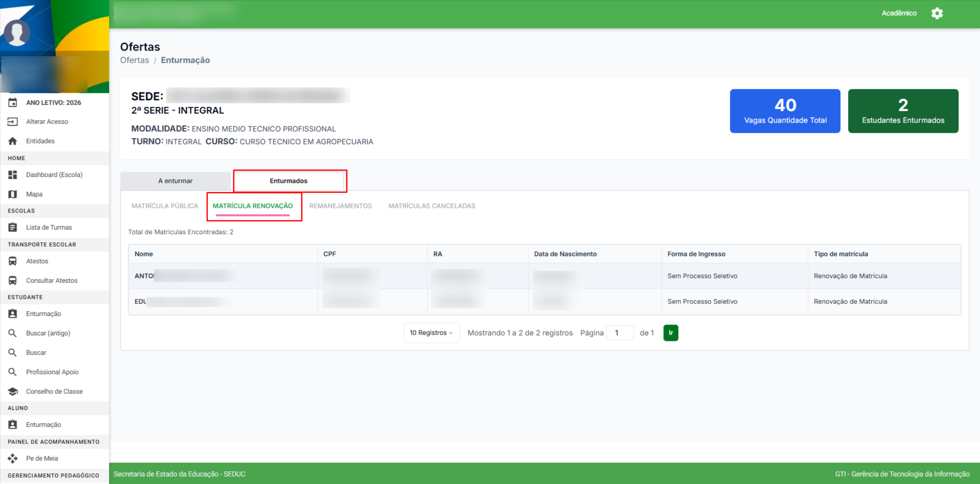The height and width of the screenshot is (484, 980).
Task: Expand the 10 Registros page size dropdown
Action: (x=431, y=333)
